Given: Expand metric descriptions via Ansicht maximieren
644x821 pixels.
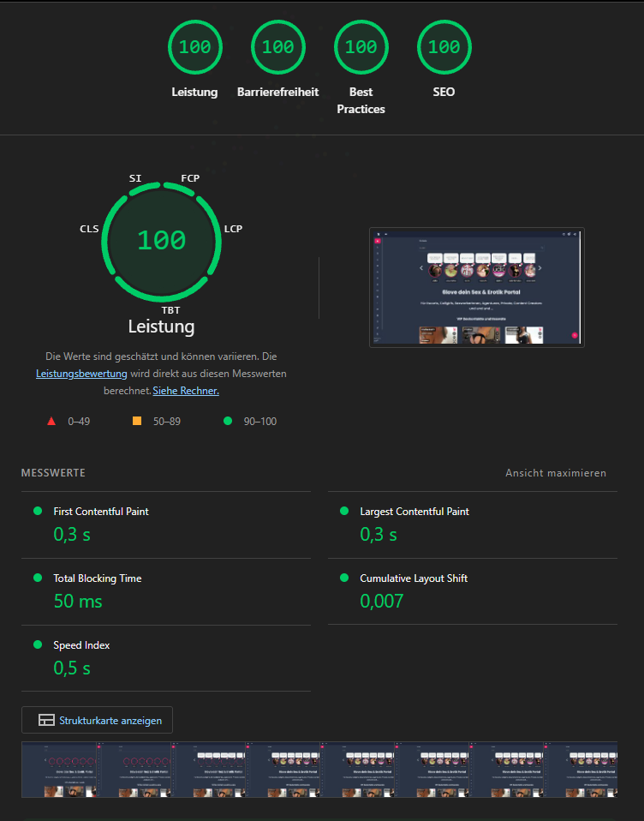Looking at the screenshot, I should click(x=555, y=473).
